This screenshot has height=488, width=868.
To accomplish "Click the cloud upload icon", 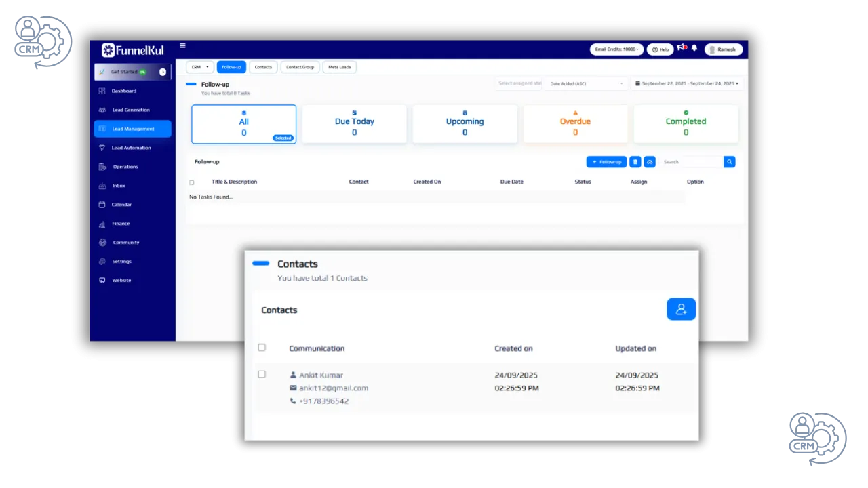I will click(650, 162).
